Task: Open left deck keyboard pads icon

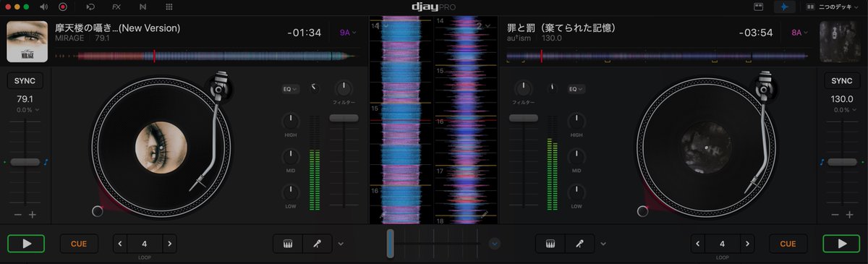Action: (287, 244)
